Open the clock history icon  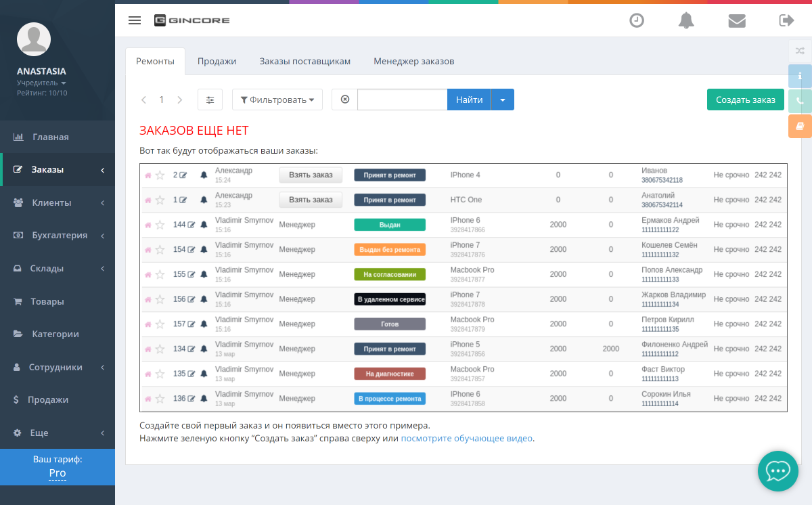pyautogui.click(x=637, y=20)
